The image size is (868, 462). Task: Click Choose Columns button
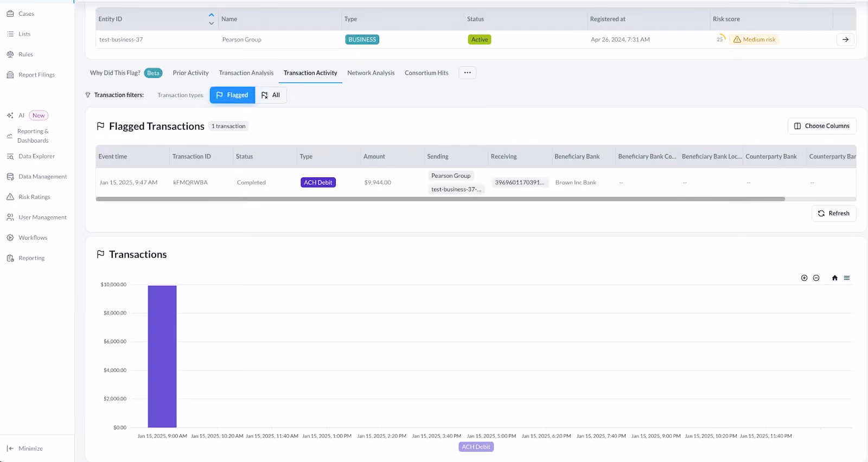[x=822, y=126]
